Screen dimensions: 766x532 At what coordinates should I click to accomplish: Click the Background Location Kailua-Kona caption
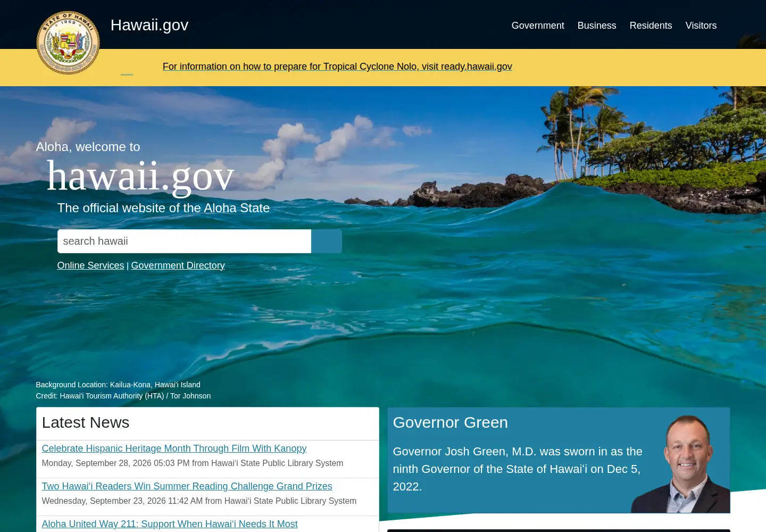tap(118, 385)
